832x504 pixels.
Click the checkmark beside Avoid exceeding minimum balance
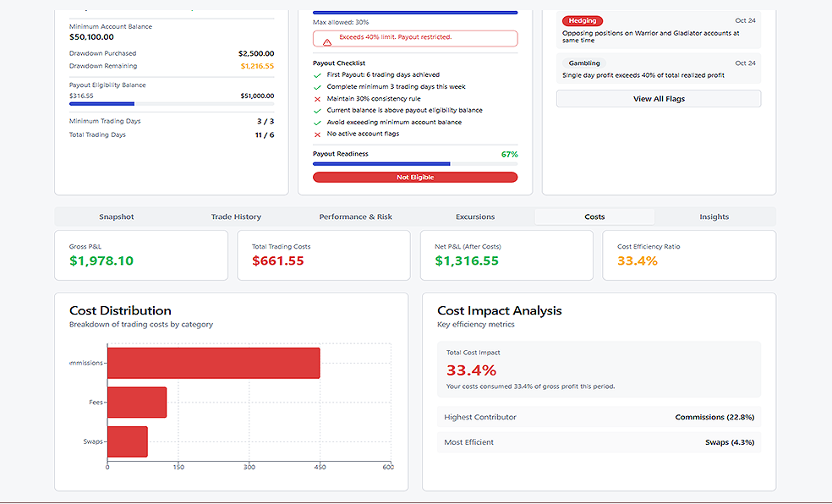318,123
